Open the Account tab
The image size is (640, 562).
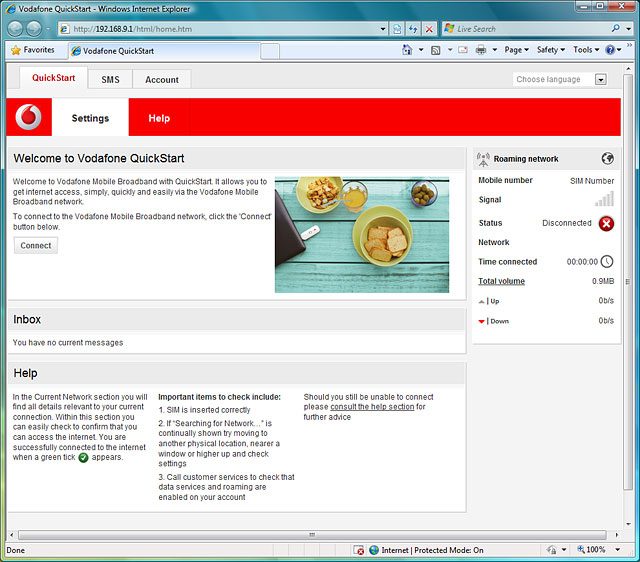pyautogui.click(x=162, y=80)
